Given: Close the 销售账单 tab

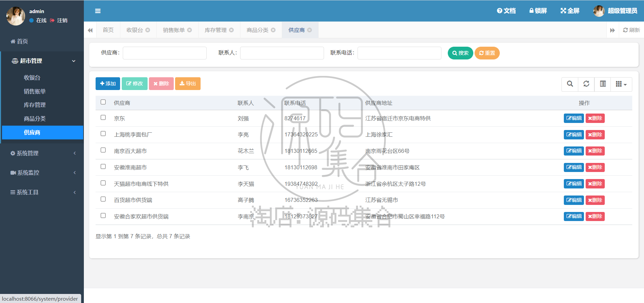Looking at the screenshot, I should click(190, 30).
